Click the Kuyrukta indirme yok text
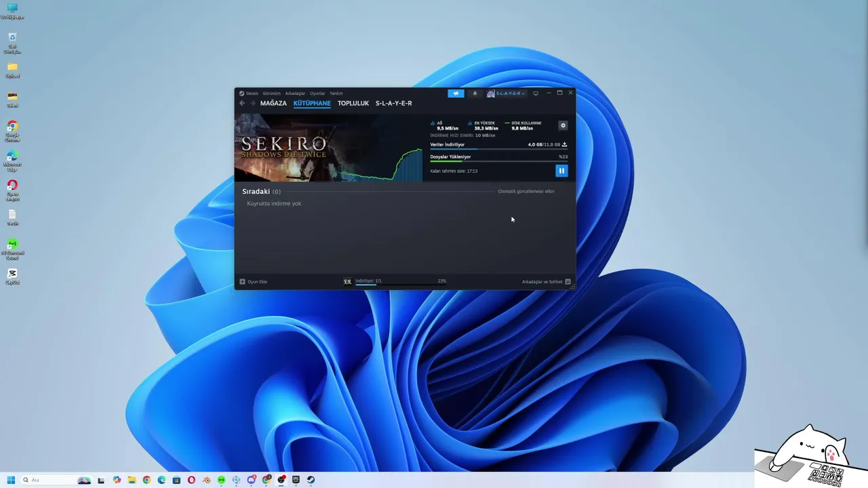 pyautogui.click(x=274, y=203)
